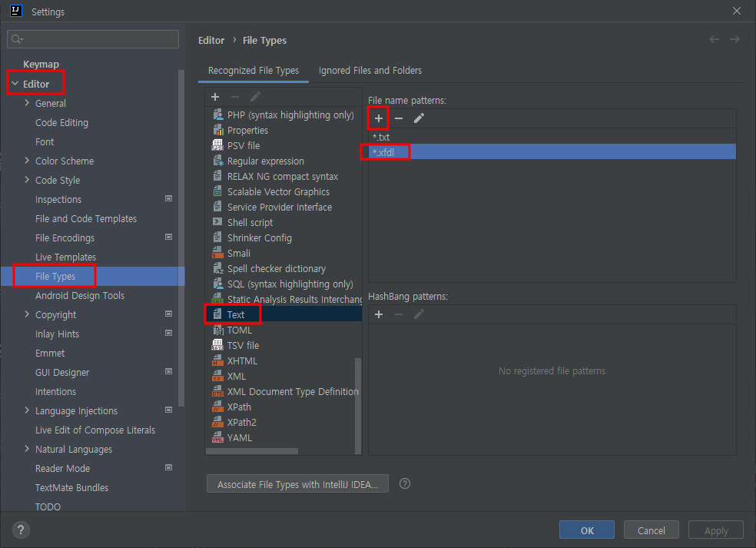
Task: Click the Cancel button
Action: (x=652, y=530)
